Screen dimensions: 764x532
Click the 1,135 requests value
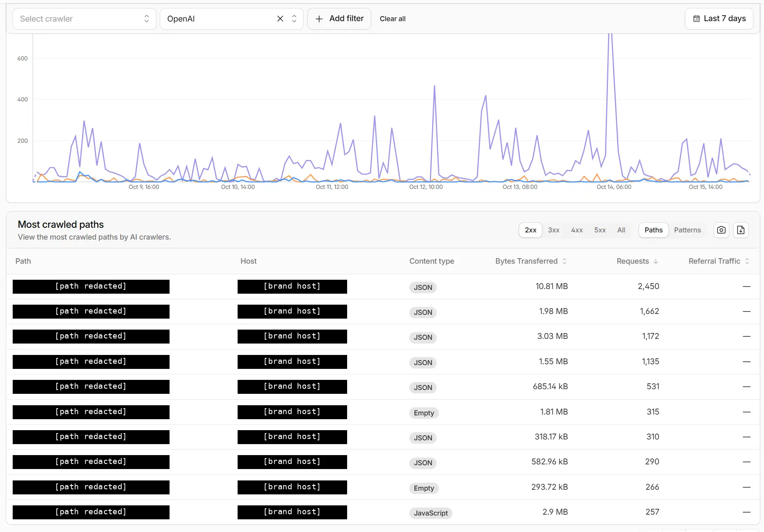[x=651, y=362]
